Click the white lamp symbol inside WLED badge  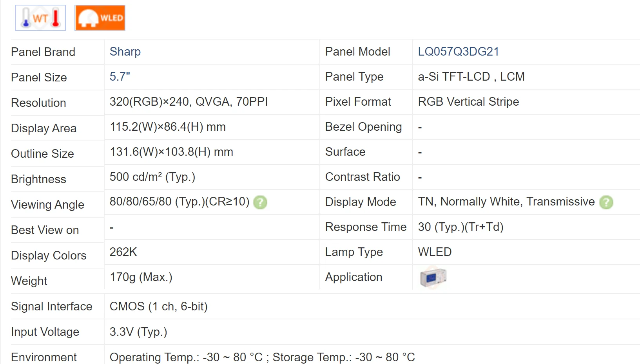coord(87,17)
